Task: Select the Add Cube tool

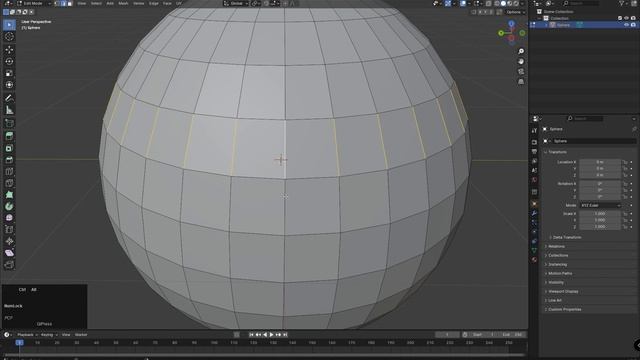Action: (9, 123)
